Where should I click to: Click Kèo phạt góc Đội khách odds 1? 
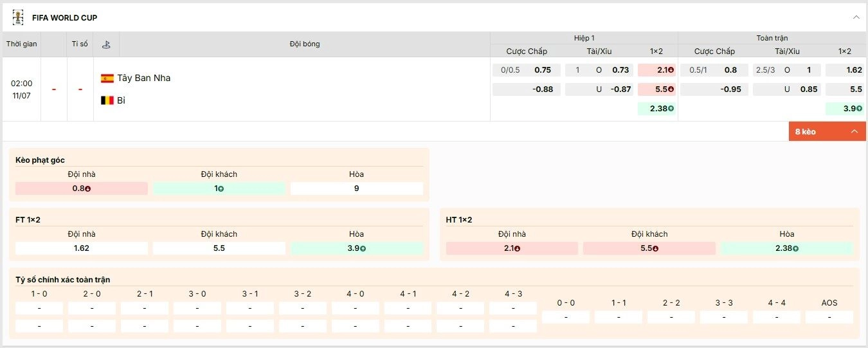pos(219,188)
